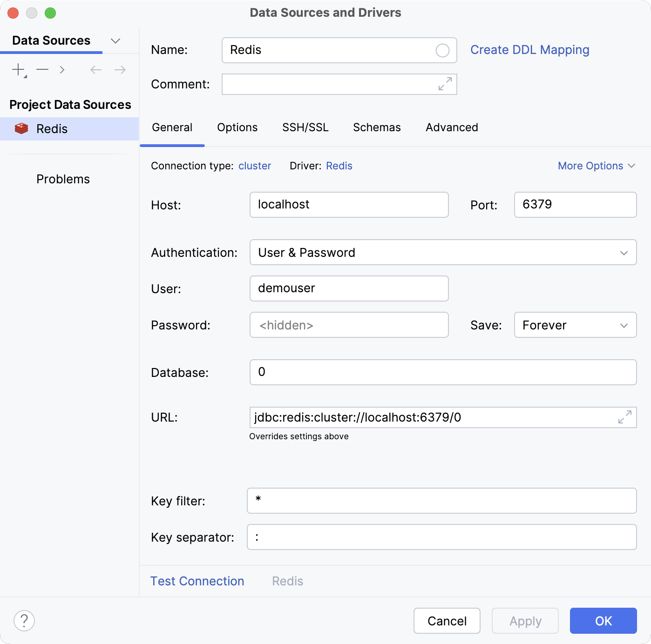Change the cluster connection type
The width and height of the screenshot is (651, 644).
[x=255, y=166]
